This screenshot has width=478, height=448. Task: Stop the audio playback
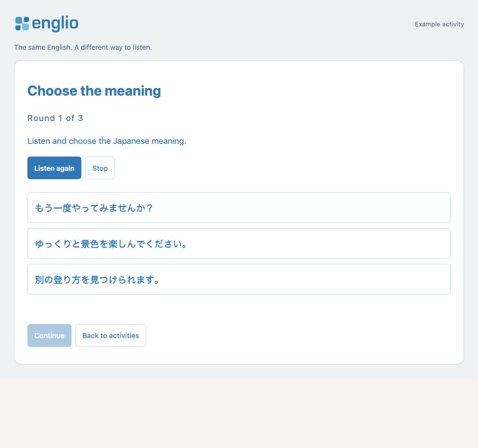point(100,168)
